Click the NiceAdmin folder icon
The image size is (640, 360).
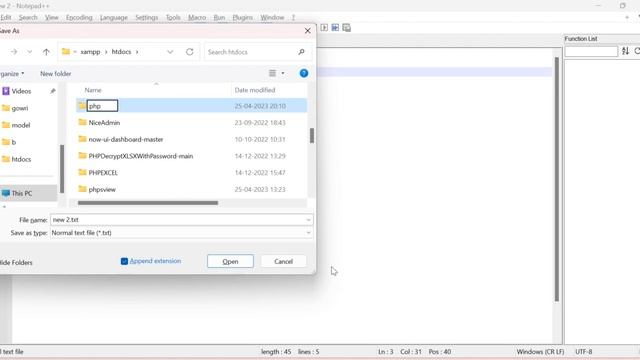82,122
